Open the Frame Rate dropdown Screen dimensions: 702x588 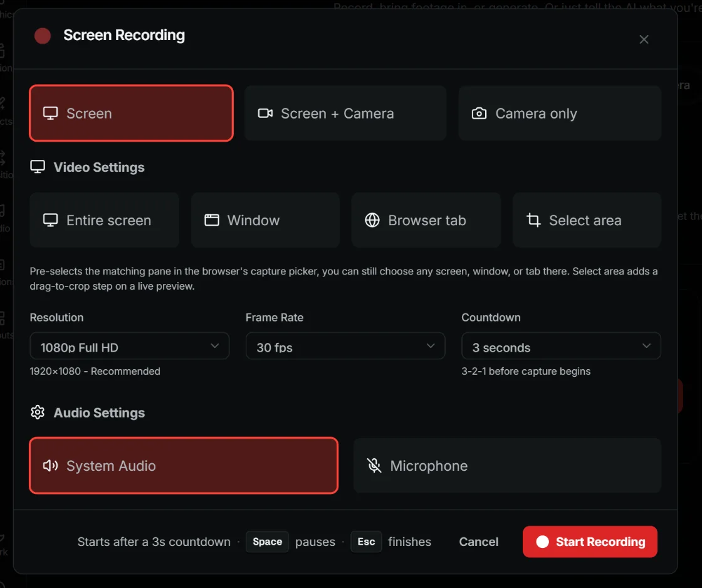(345, 346)
